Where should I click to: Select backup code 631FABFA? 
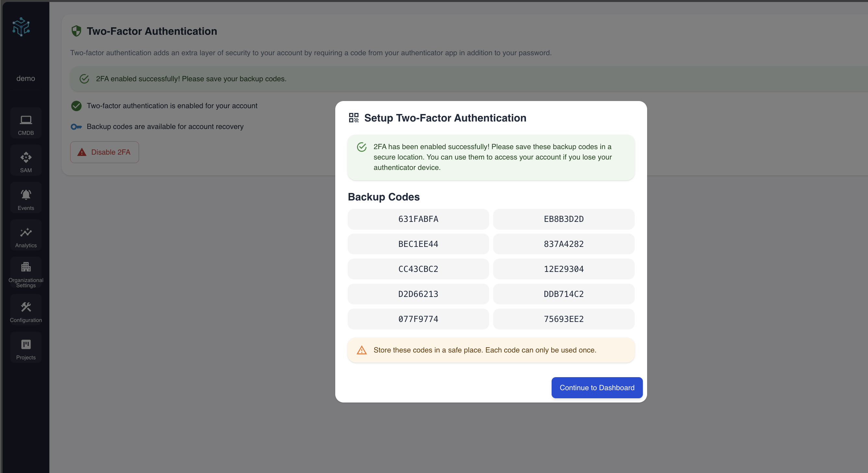pos(418,219)
